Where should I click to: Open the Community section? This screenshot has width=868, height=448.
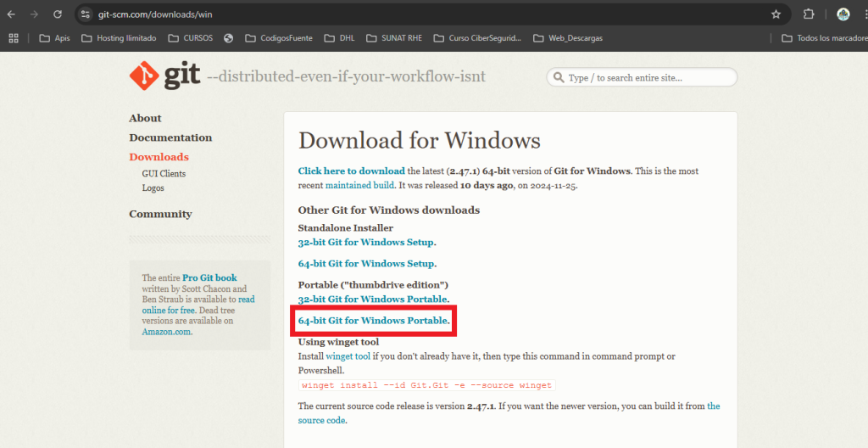(160, 214)
